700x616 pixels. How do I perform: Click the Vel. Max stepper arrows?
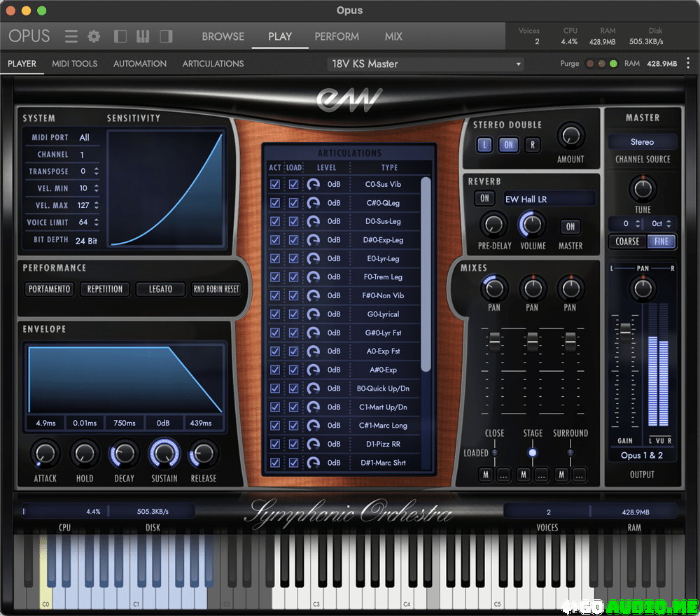(x=97, y=205)
